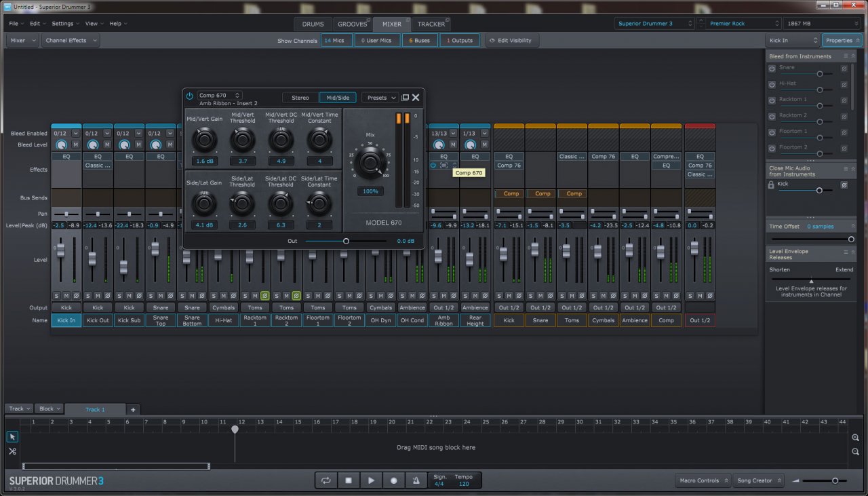868x496 pixels.
Task: Click power icon on Amb Ribbon effect slot
Action: [433, 165]
